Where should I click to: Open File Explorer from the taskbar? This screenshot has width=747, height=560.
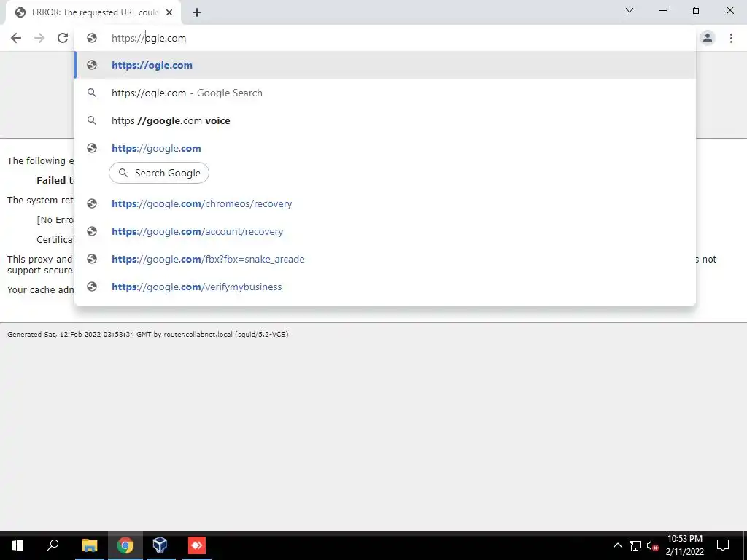click(89, 545)
